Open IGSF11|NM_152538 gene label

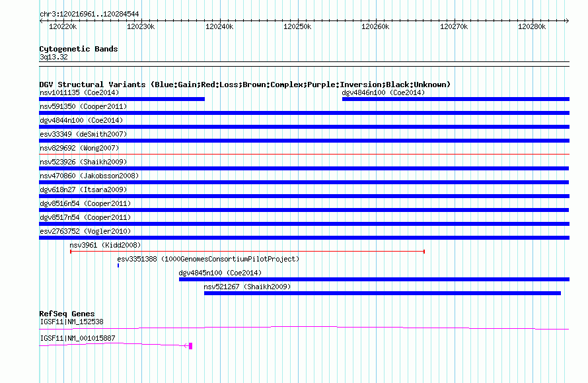(x=71, y=322)
